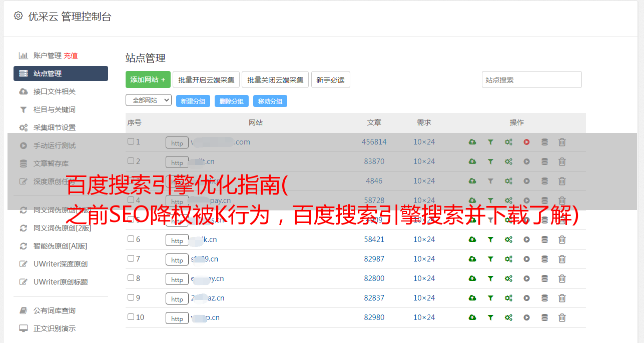Image resolution: width=644 pixels, height=343 pixels.
Task: Open collection settings gears icon in row 6
Action: [x=508, y=239]
